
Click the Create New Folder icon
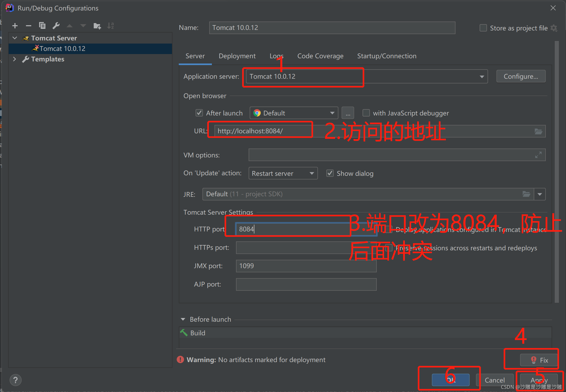tap(97, 26)
